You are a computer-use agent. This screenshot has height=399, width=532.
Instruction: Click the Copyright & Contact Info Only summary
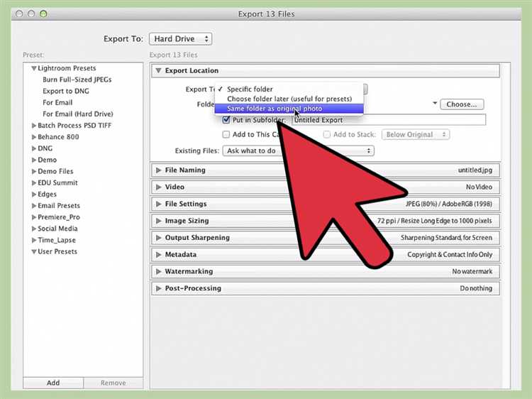(x=450, y=255)
